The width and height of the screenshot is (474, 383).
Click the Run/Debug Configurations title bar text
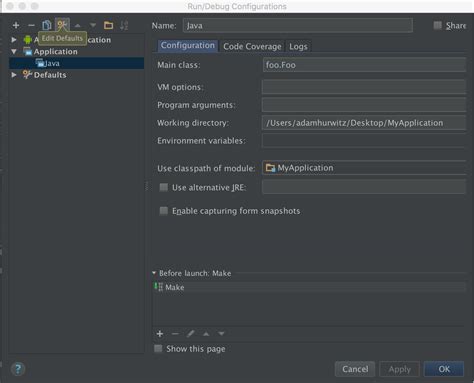click(237, 6)
